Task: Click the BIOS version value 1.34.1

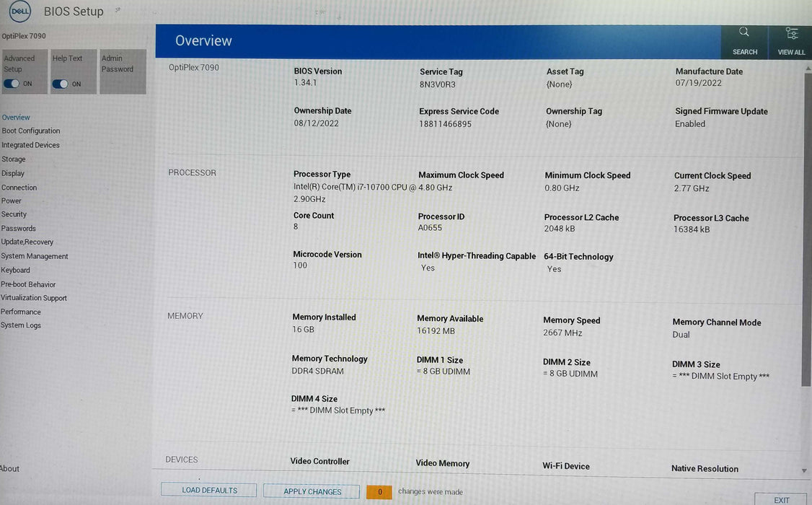Action: pyautogui.click(x=305, y=82)
